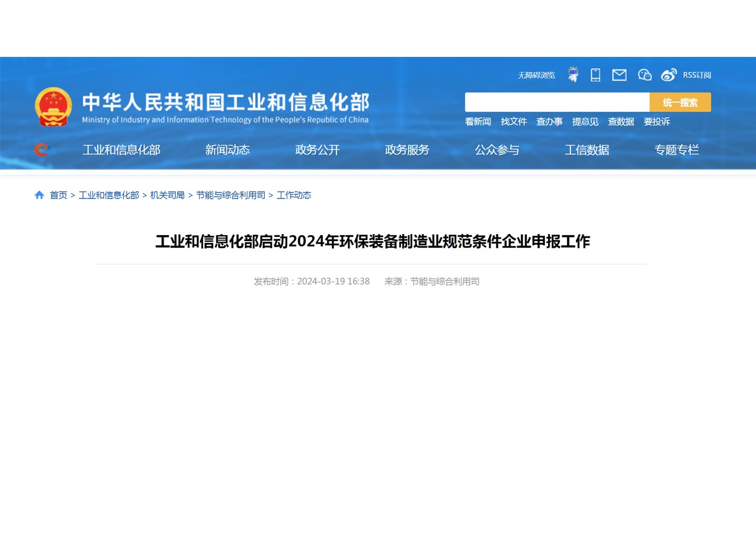
Task: Click 工作动态 breadcrumb link
Action: coord(294,195)
